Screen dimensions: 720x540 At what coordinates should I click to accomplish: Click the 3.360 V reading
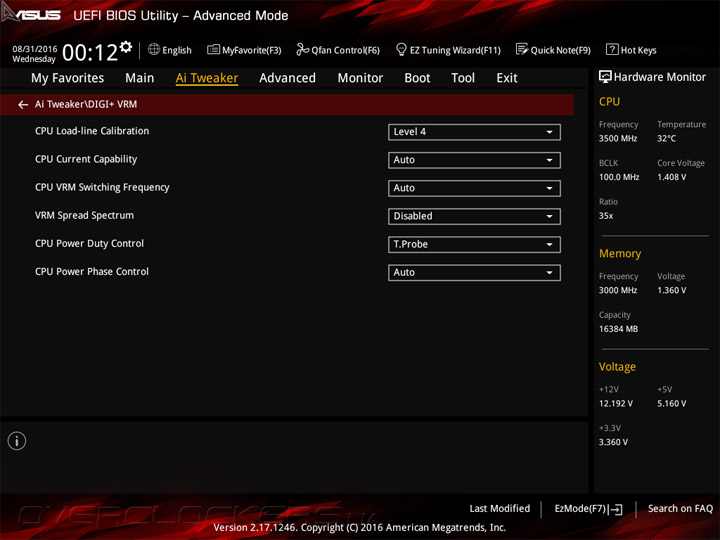[x=613, y=443]
